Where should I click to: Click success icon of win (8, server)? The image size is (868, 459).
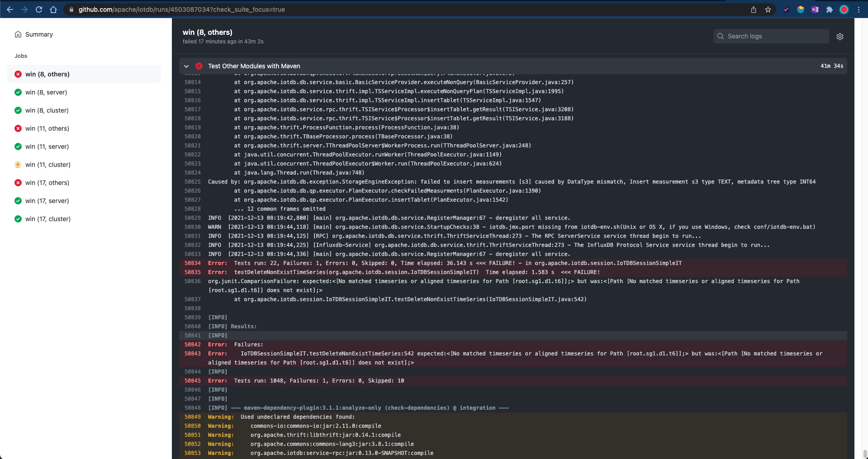18,92
